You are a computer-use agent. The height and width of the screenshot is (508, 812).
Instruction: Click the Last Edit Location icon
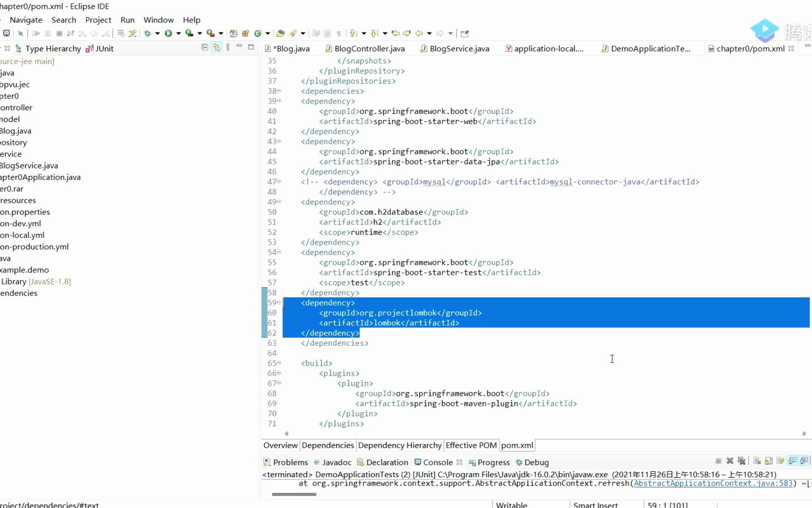pos(396,33)
